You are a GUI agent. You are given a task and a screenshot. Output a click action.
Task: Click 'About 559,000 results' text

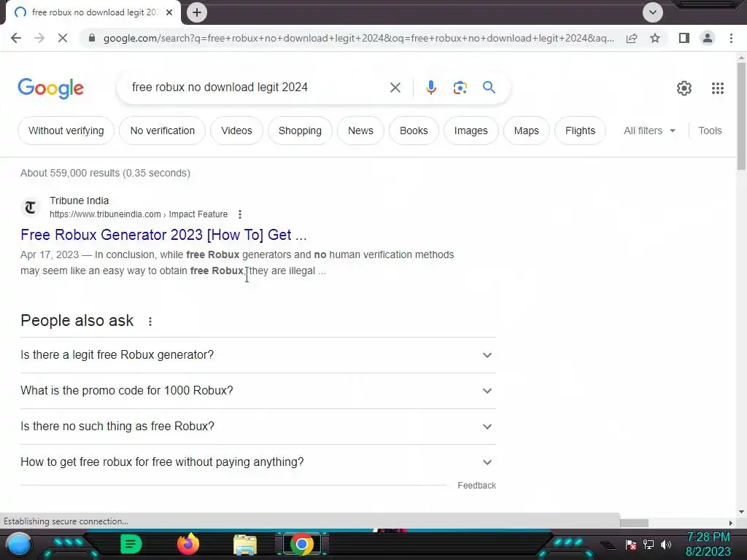(x=105, y=173)
